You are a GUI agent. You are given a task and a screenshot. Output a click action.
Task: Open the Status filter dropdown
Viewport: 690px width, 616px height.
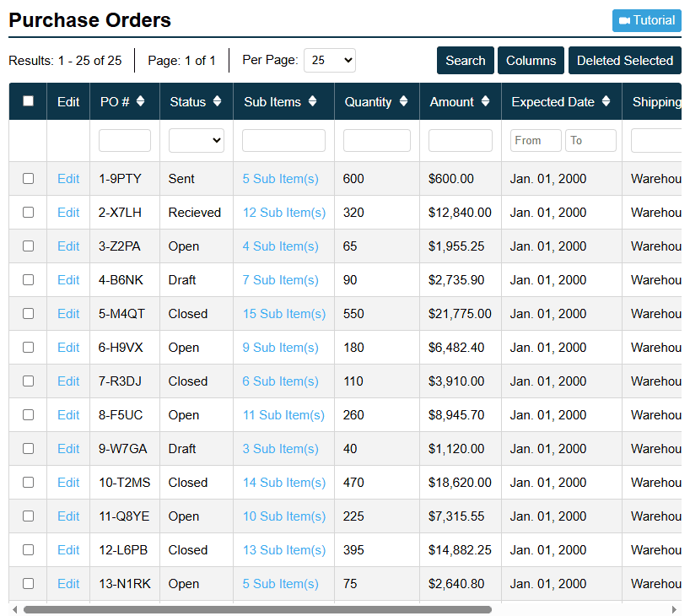click(197, 140)
